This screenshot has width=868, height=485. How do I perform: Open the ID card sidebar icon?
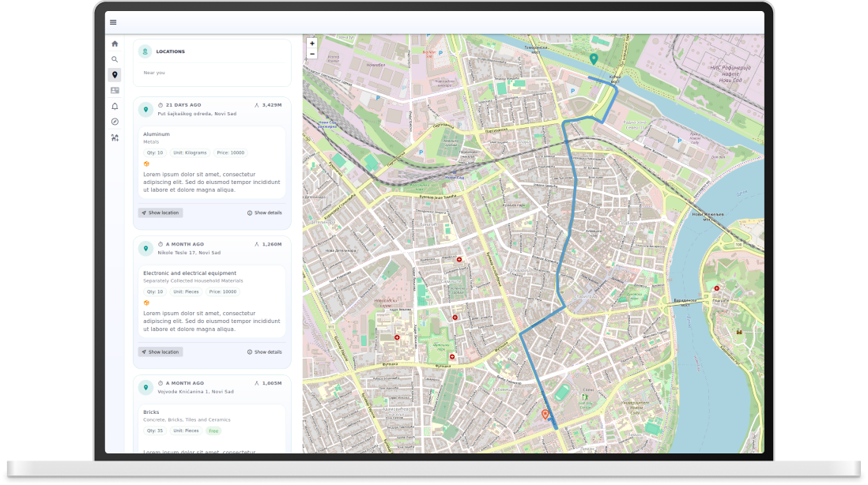[115, 90]
